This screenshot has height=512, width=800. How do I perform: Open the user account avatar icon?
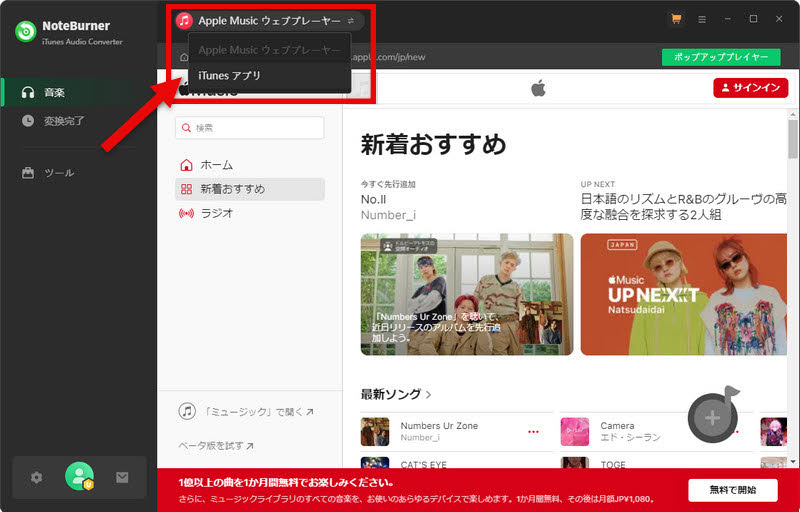[x=79, y=476]
